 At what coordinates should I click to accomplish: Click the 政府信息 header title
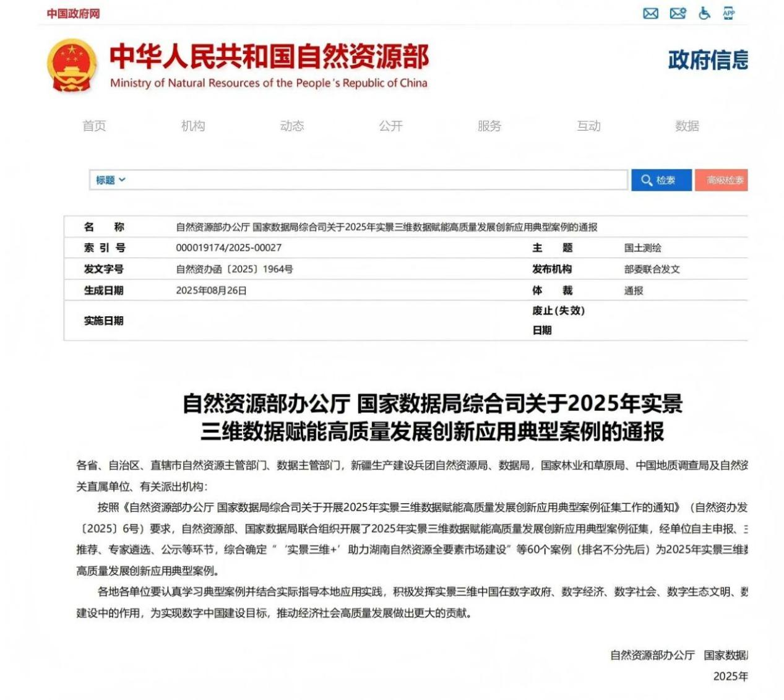click(707, 60)
